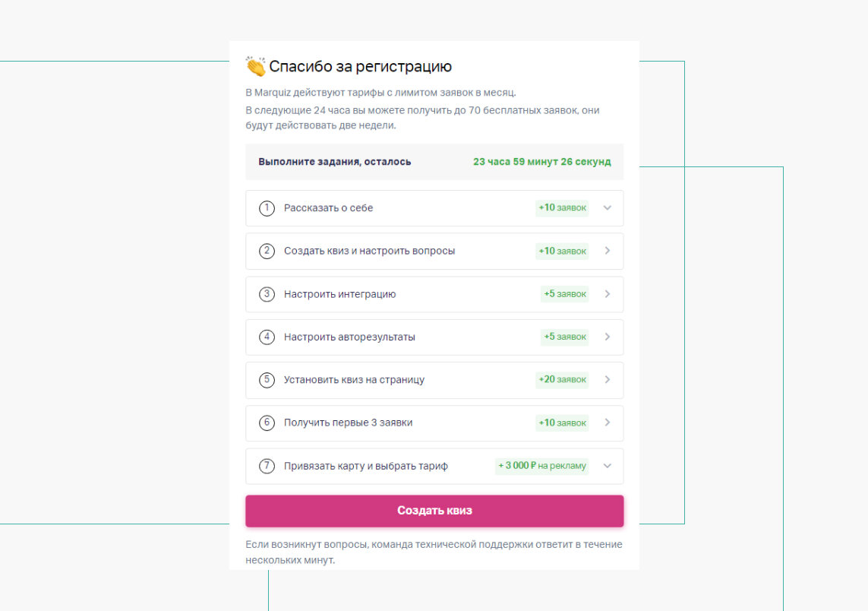
Task: Click the "+10 заявок" badge for first-requests task
Action: pyautogui.click(x=562, y=423)
